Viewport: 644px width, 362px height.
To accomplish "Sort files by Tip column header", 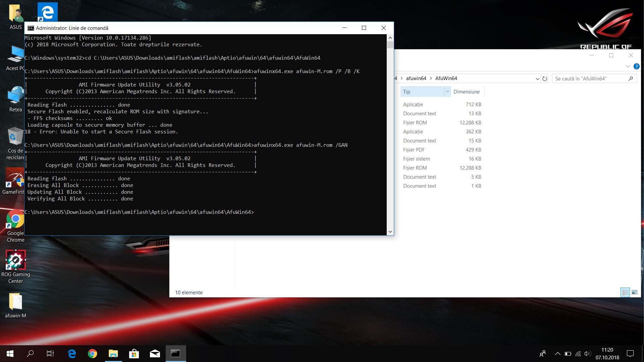I will pos(422,92).
